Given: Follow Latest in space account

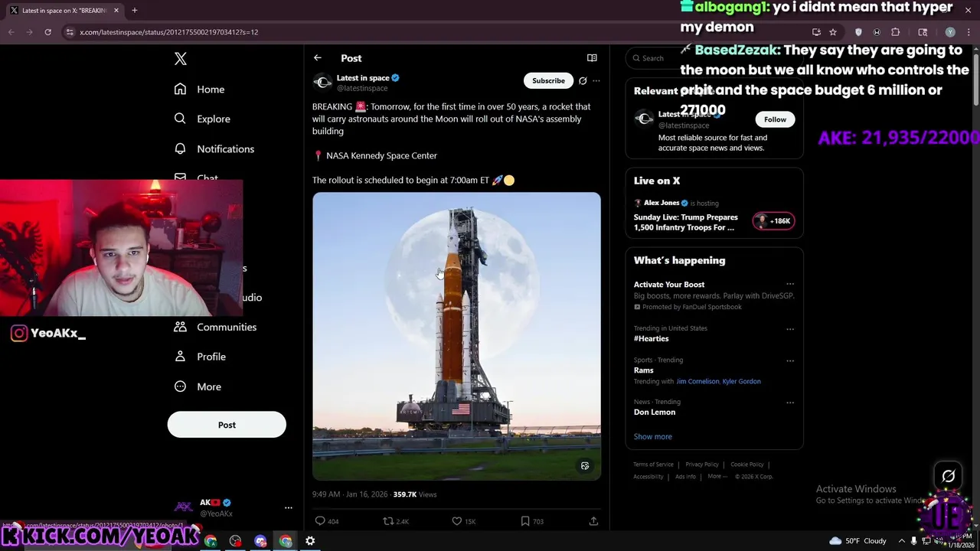Looking at the screenshot, I should point(775,119).
